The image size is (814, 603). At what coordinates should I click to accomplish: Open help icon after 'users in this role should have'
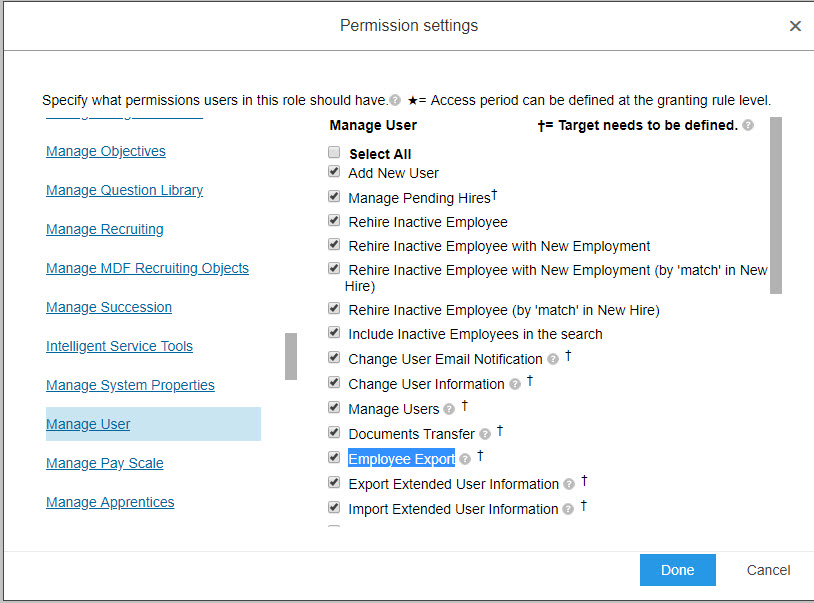[x=395, y=100]
